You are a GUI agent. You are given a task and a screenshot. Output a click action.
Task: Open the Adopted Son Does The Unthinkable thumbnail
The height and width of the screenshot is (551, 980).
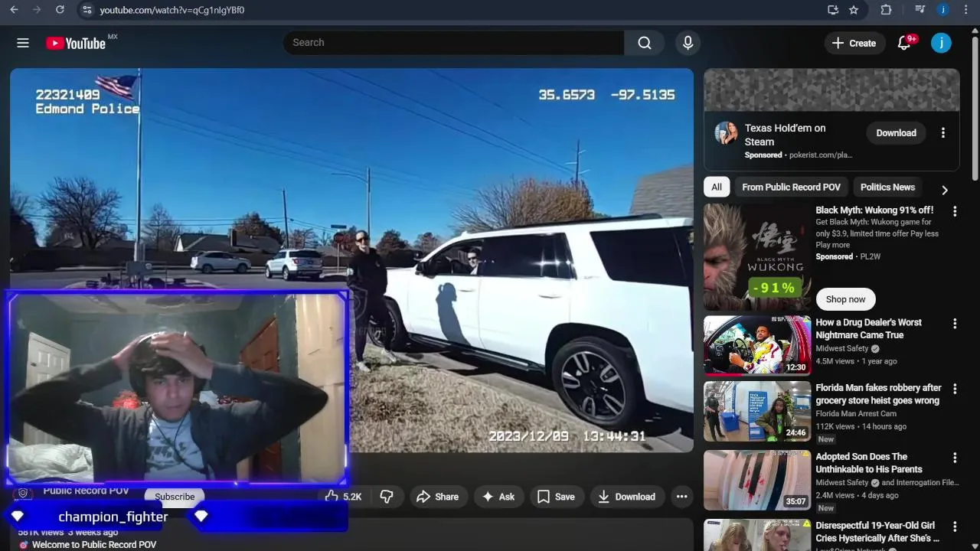tap(757, 480)
